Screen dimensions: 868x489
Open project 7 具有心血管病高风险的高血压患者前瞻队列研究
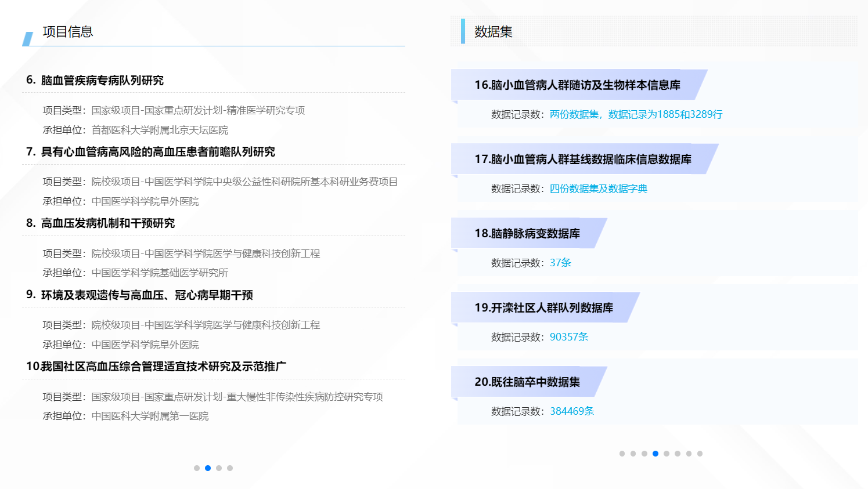pos(157,152)
